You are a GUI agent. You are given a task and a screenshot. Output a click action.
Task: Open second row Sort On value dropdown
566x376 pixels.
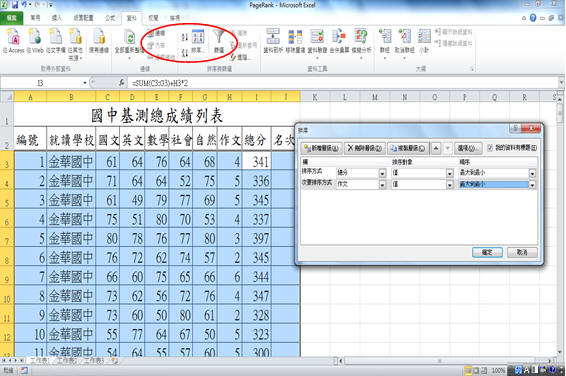click(x=450, y=185)
